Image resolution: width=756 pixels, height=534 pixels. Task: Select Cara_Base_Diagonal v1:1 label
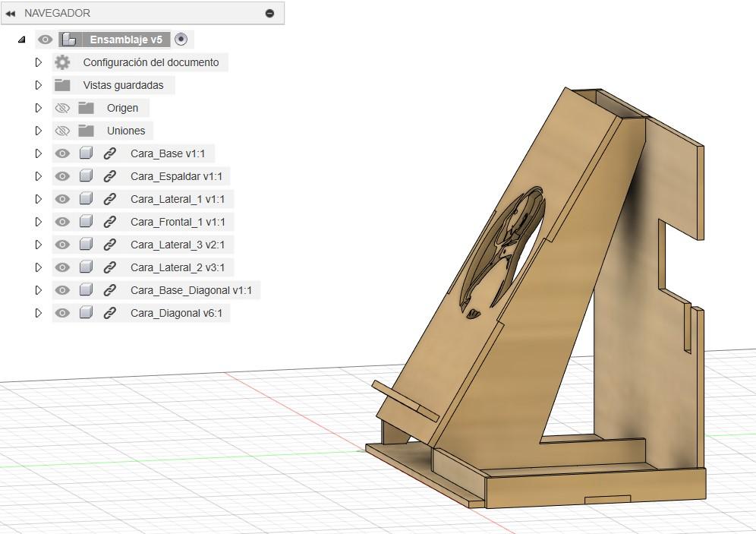191,290
